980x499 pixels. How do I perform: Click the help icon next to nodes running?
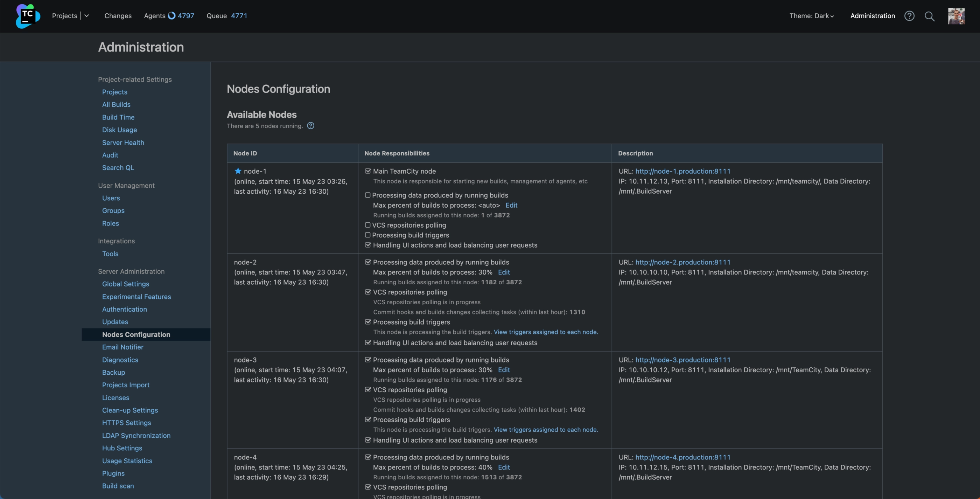310,126
